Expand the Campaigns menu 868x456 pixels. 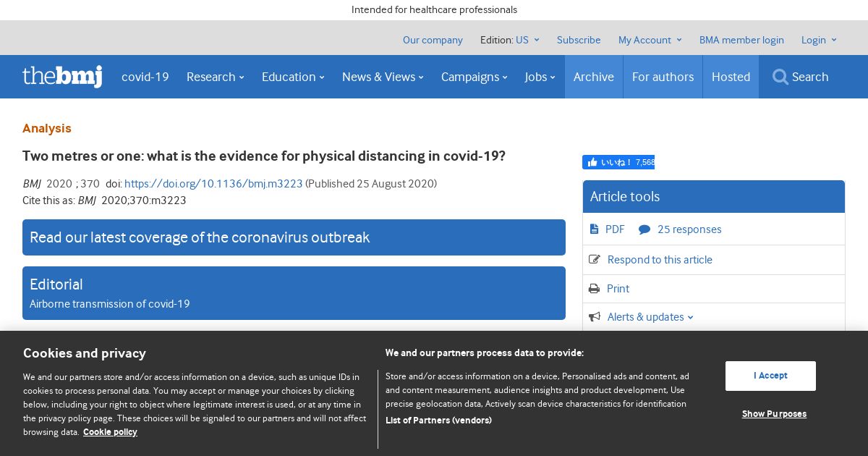coord(475,77)
